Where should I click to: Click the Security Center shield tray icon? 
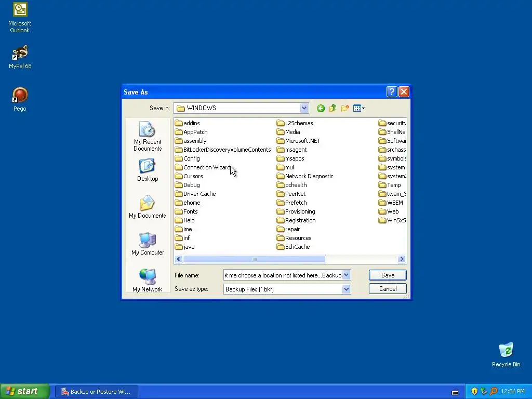tap(474, 392)
